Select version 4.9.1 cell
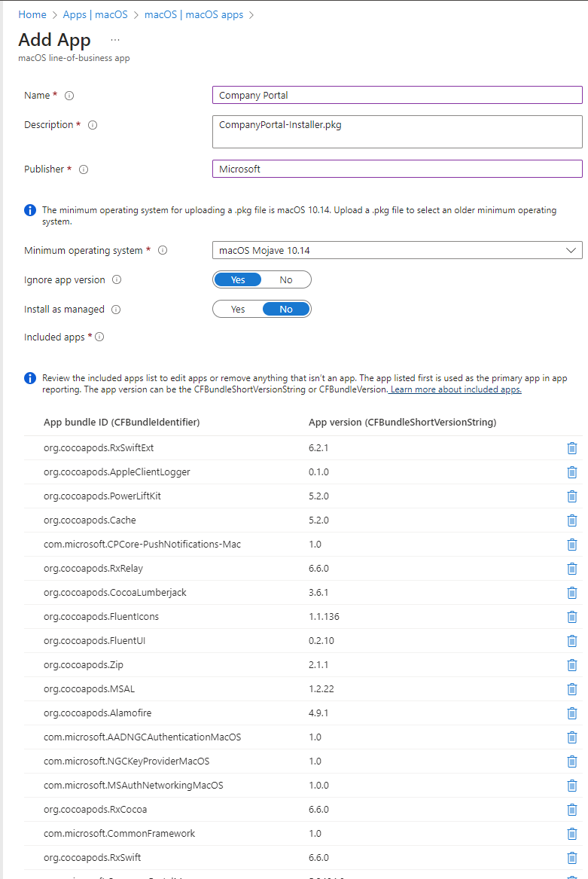The height and width of the screenshot is (879, 588). click(318, 713)
